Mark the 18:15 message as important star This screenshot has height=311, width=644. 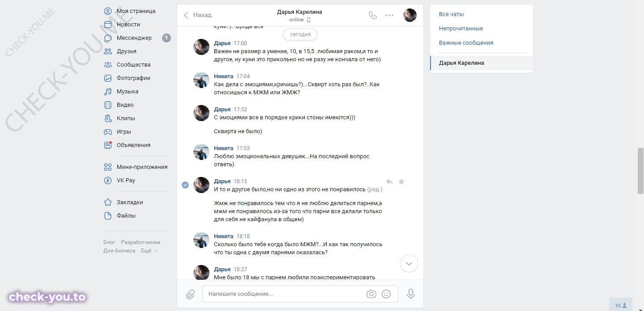(x=401, y=181)
